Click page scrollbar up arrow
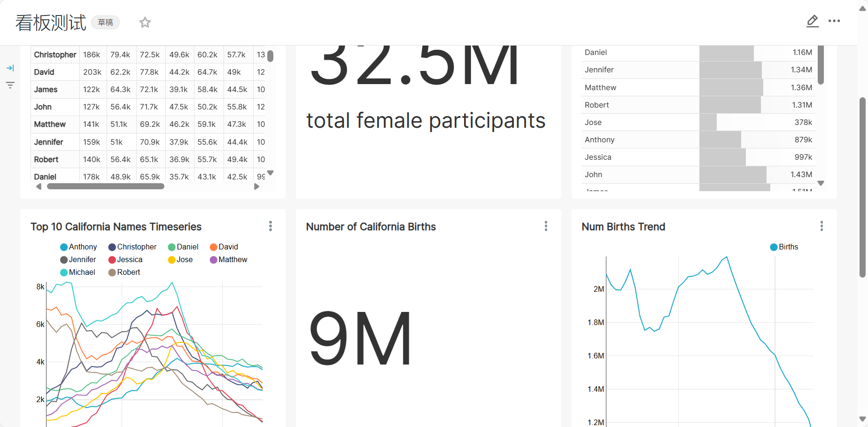 point(862,8)
